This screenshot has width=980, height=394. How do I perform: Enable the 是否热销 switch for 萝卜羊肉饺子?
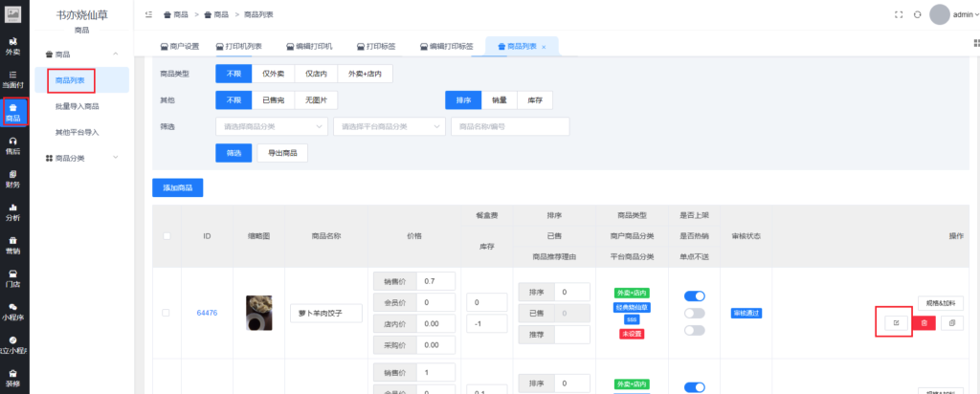tap(693, 313)
